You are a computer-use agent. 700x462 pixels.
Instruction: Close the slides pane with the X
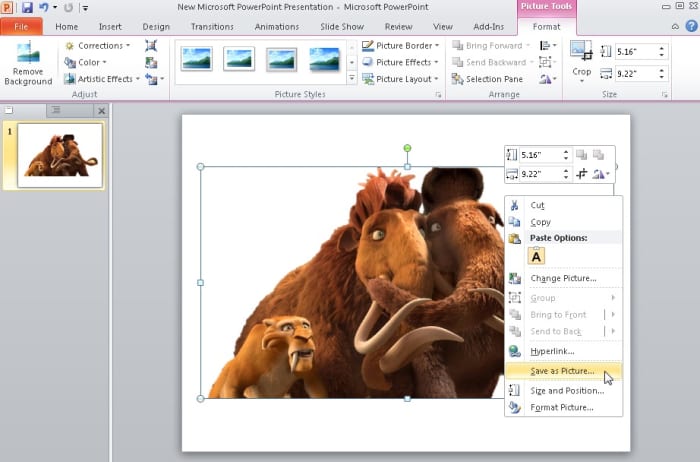(102, 111)
